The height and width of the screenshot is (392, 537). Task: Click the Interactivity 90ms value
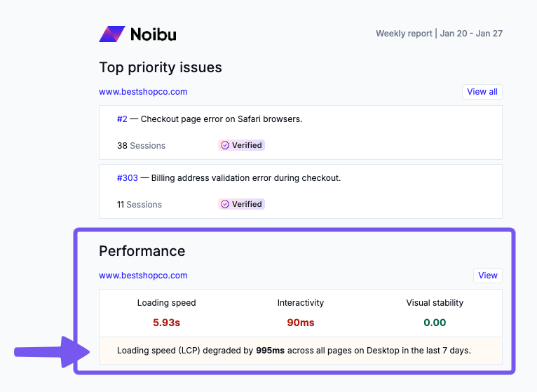click(x=301, y=323)
